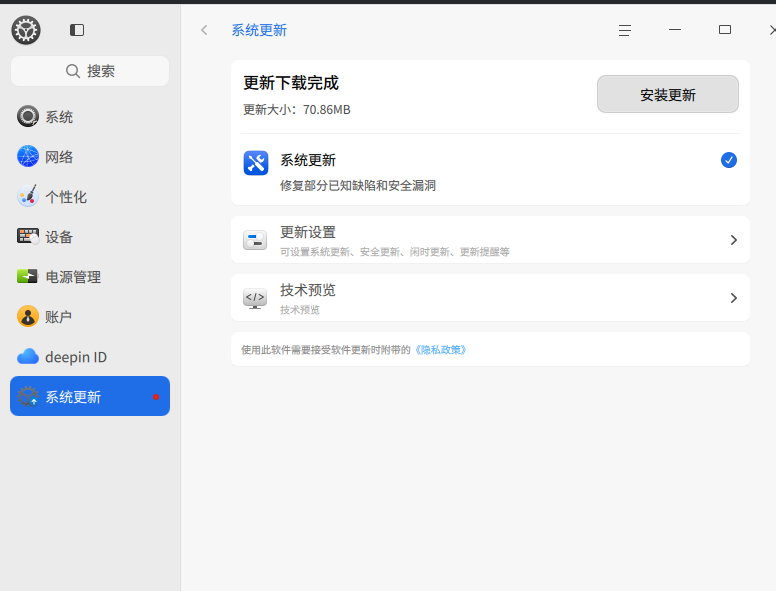Screen dimensions: 776x591
Task: Click the 电源管理 battery icon
Action: point(28,276)
